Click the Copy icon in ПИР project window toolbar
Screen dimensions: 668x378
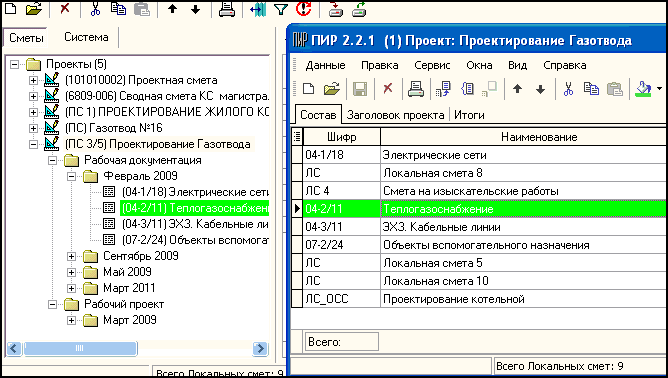pyautogui.click(x=591, y=89)
